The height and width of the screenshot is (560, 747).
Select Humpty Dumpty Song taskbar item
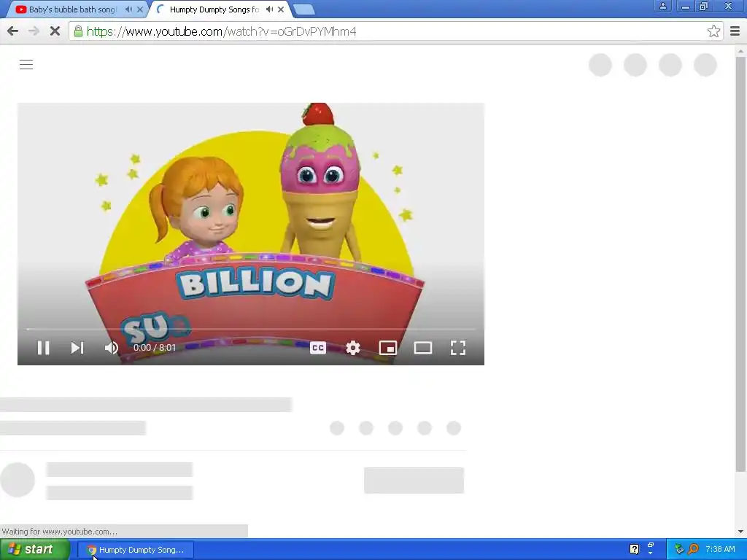pos(135,550)
